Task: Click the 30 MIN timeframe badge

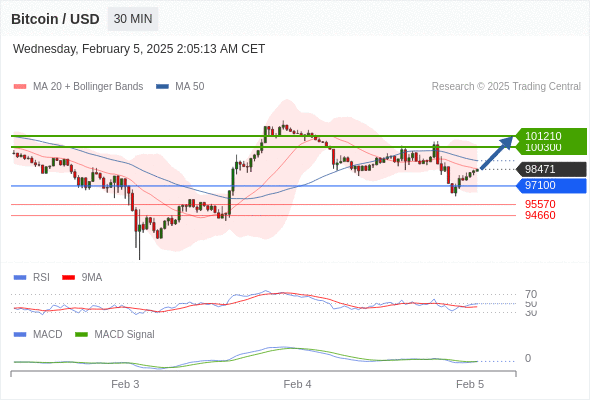Action: tap(133, 19)
